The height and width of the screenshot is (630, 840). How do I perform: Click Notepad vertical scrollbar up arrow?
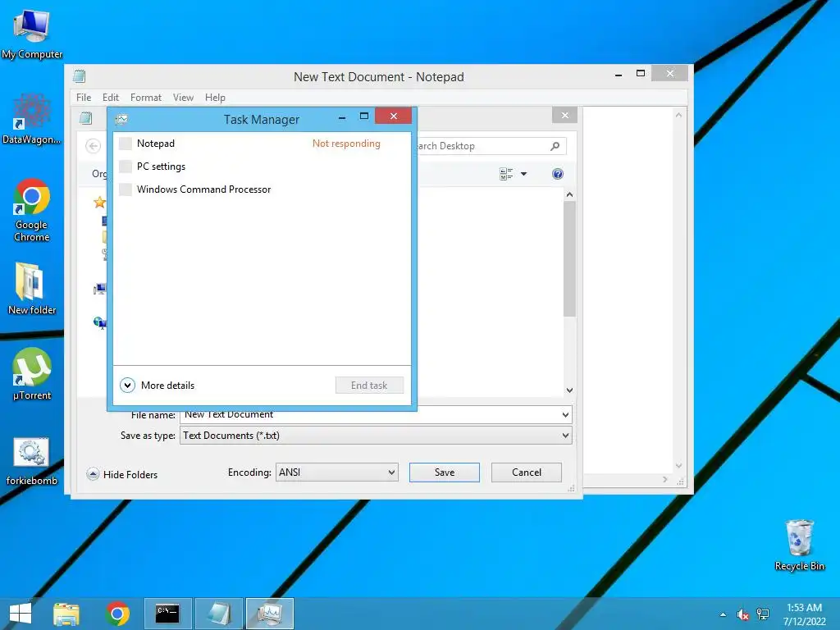coord(678,115)
